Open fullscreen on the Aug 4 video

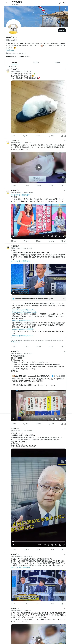click(64, 236)
